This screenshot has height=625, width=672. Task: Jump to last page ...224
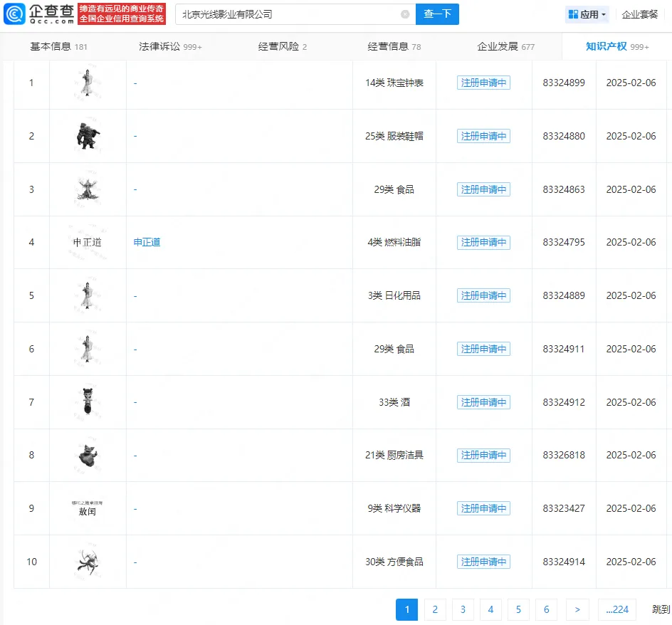[617, 609]
